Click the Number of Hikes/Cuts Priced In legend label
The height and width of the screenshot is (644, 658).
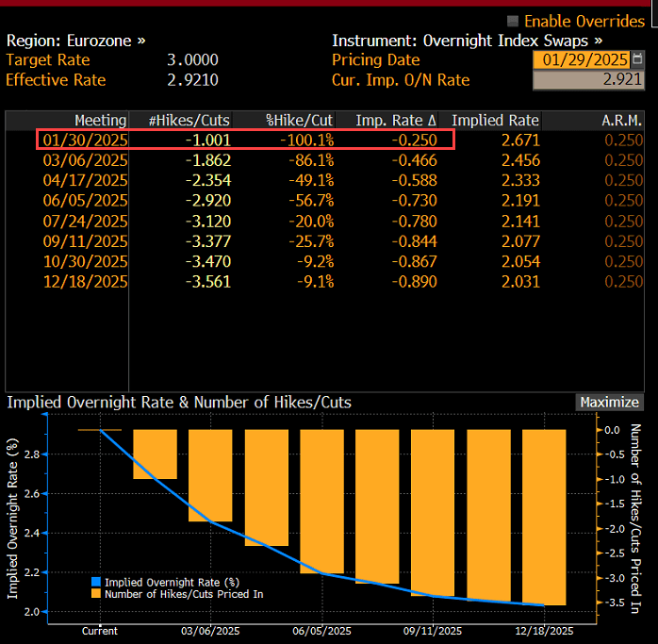pos(184,594)
